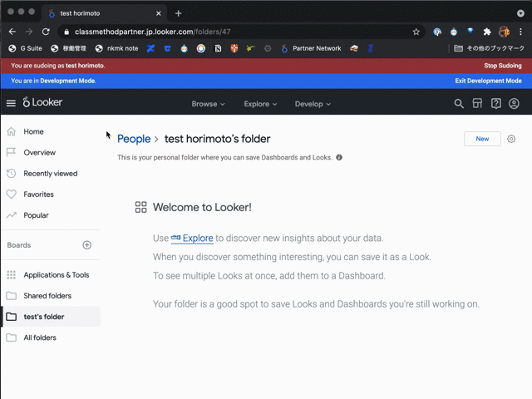Open Overview in the sidebar
Viewport: 532px width, 399px height.
[x=39, y=152]
